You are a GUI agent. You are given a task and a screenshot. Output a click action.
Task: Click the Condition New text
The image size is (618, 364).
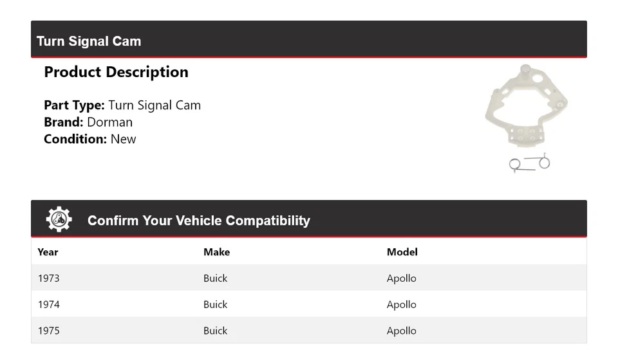(90, 139)
